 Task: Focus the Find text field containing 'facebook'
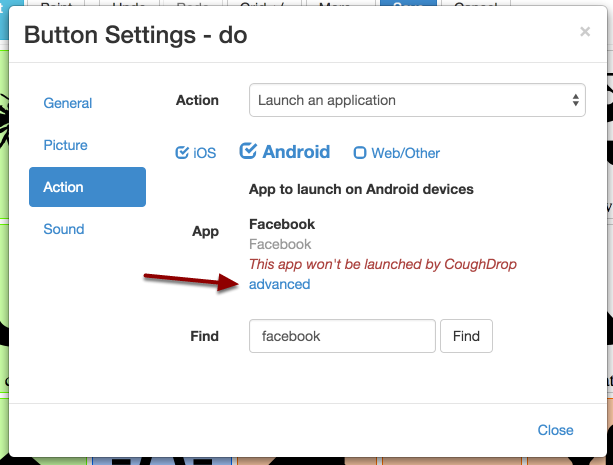[342, 336]
